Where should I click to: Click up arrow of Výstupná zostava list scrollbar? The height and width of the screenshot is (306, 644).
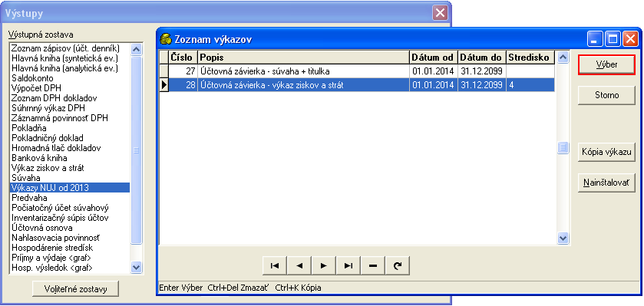(137, 49)
